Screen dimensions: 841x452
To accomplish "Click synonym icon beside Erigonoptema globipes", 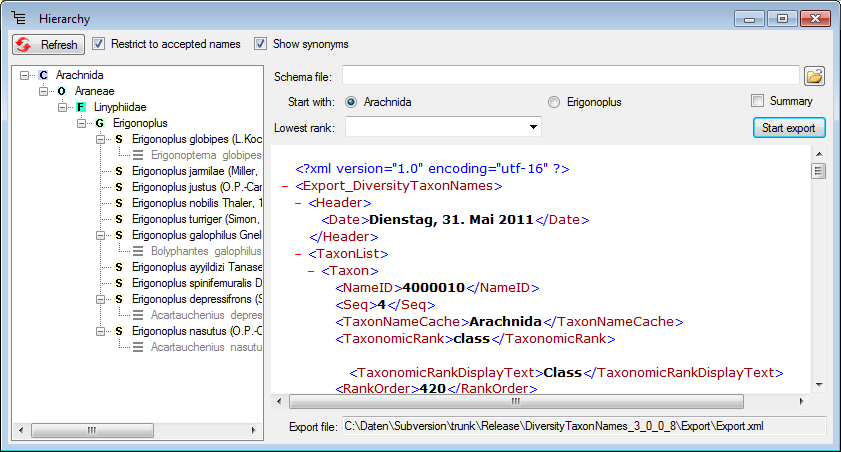I will tap(138, 155).
